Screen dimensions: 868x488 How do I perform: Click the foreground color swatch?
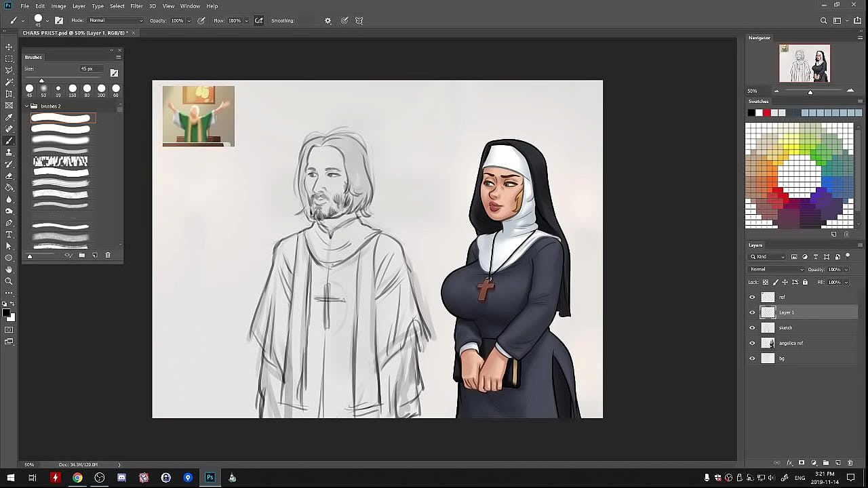tap(6, 312)
